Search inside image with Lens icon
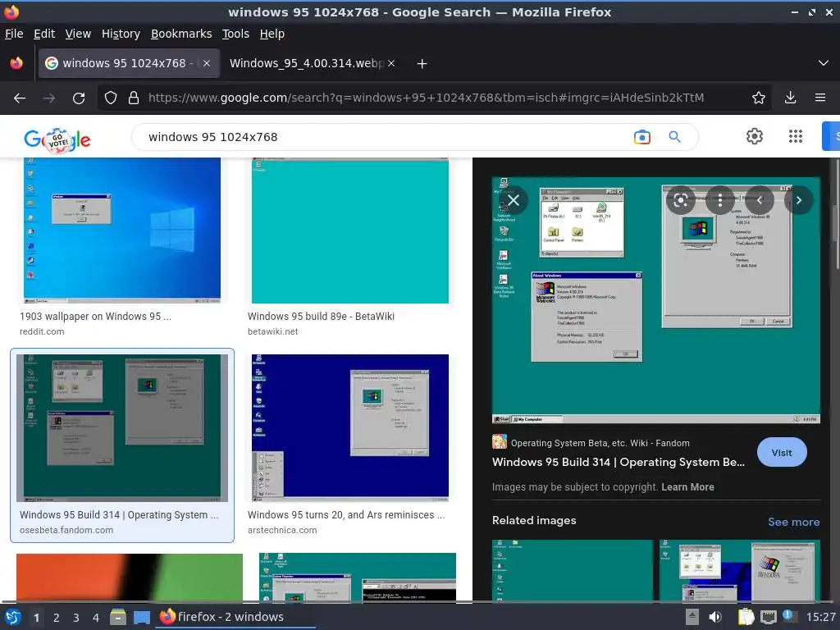 click(680, 200)
